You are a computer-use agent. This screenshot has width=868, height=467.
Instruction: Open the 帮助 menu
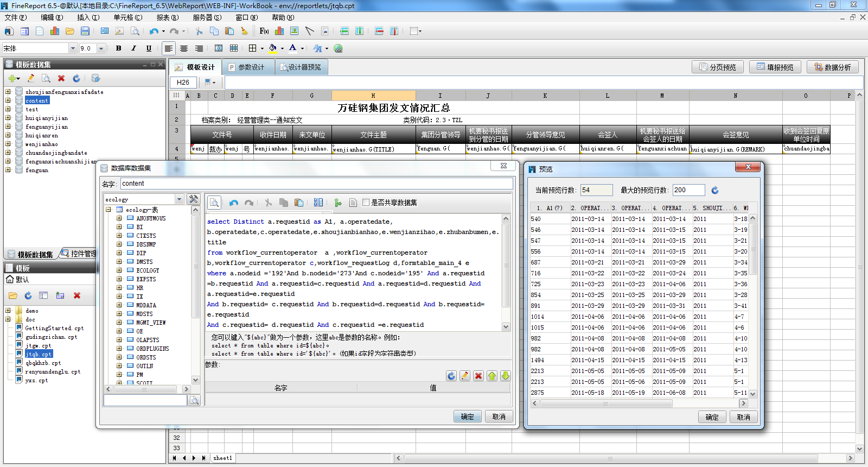(283, 17)
